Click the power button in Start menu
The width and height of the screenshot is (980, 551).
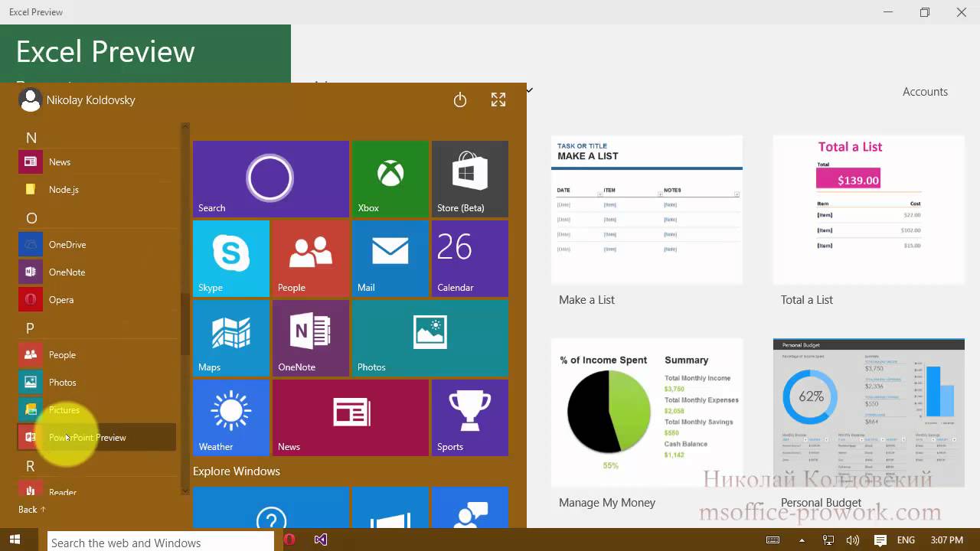coord(460,100)
